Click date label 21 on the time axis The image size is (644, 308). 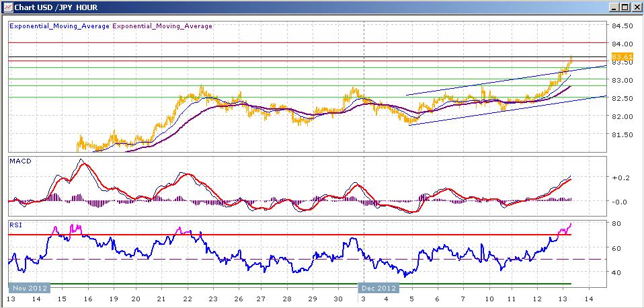(x=162, y=299)
